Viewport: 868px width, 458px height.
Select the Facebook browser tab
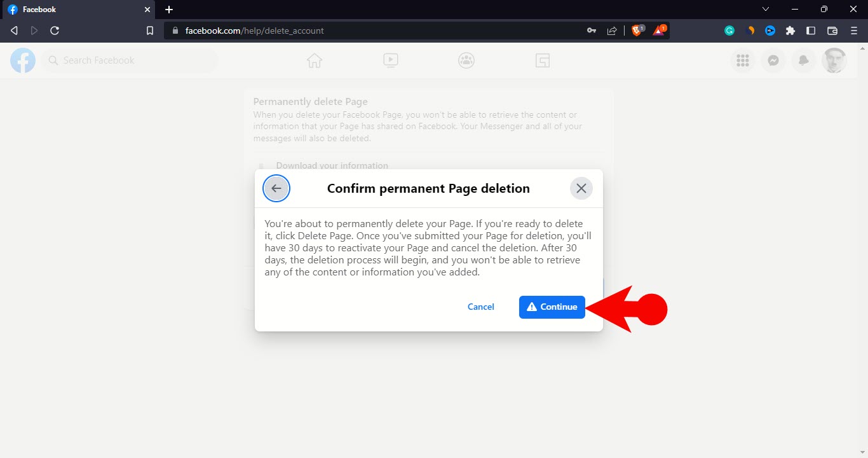[x=76, y=10]
